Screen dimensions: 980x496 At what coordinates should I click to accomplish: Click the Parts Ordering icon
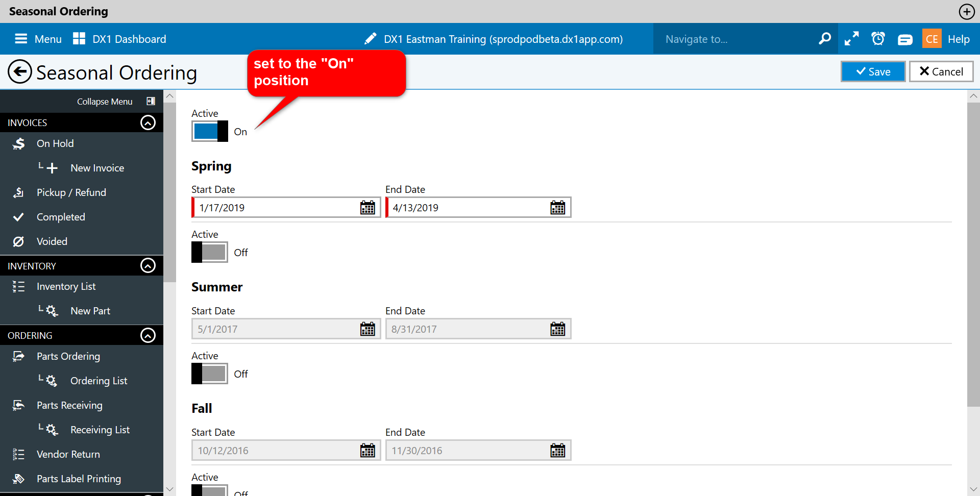pos(19,356)
